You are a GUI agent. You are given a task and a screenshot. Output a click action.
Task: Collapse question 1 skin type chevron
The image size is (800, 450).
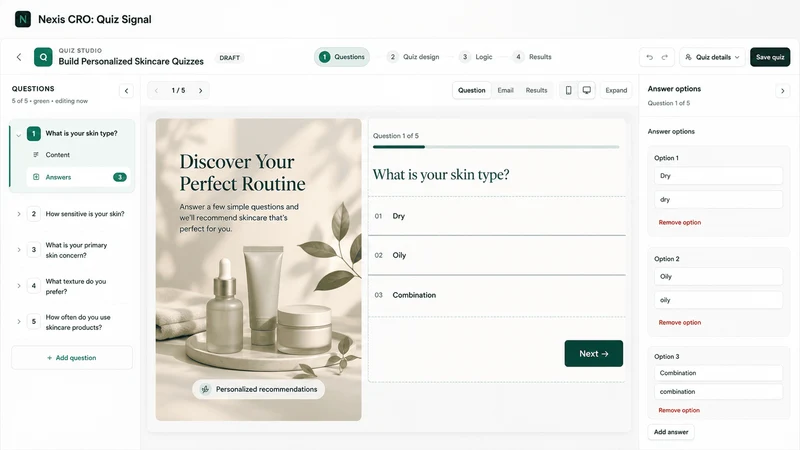click(18, 135)
